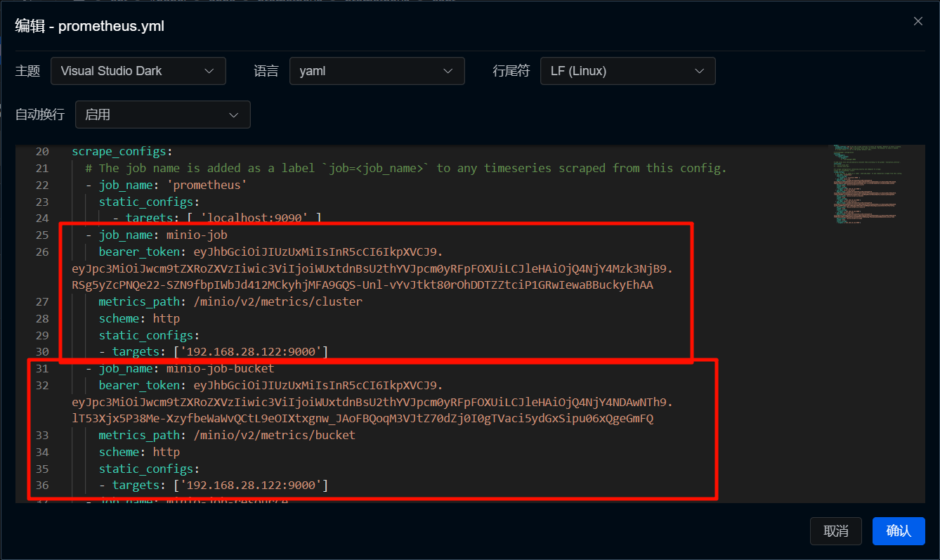This screenshot has width=940, height=560.
Task: Click the bearer_token line on line 32
Action: (x=271, y=385)
